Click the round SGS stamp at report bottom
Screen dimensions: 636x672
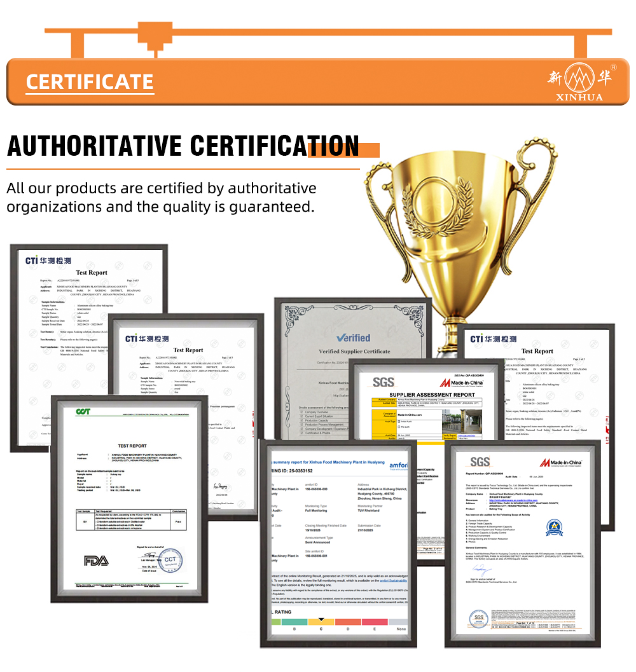coord(479,619)
